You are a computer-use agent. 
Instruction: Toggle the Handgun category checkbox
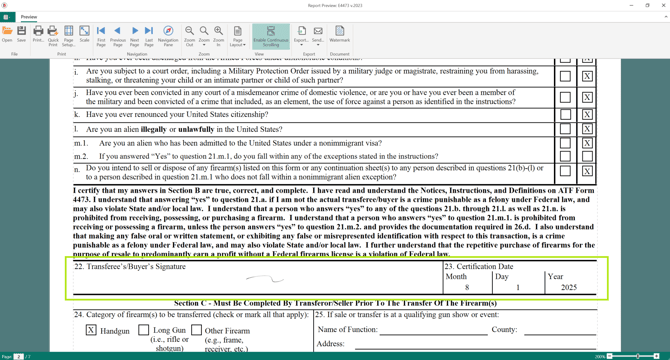pos(91,330)
